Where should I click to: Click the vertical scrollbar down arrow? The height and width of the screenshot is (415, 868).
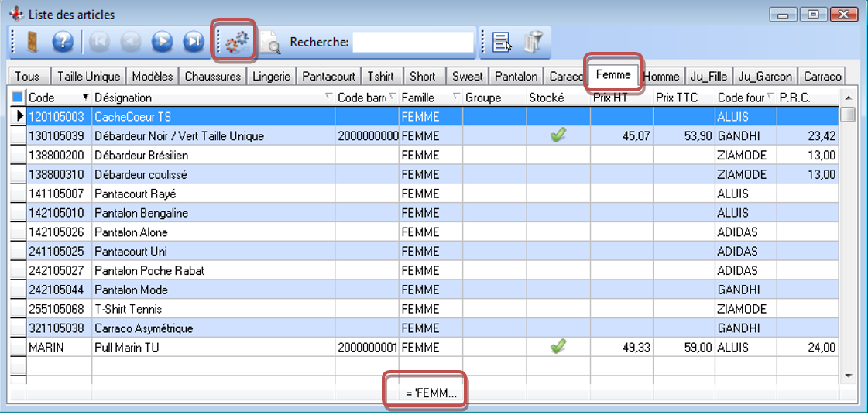coord(848,375)
